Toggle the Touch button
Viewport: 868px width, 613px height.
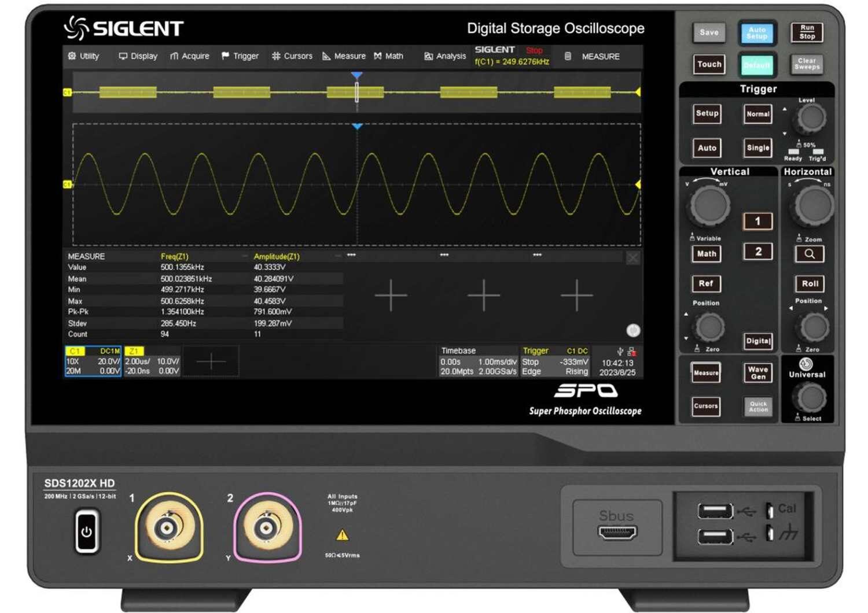point(709,64)
